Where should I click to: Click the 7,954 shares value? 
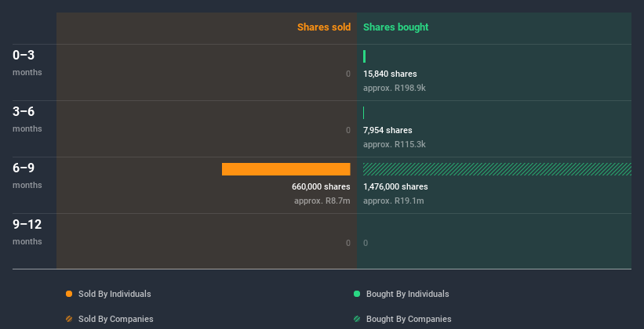pyautogui.click(x=387, y=130)
